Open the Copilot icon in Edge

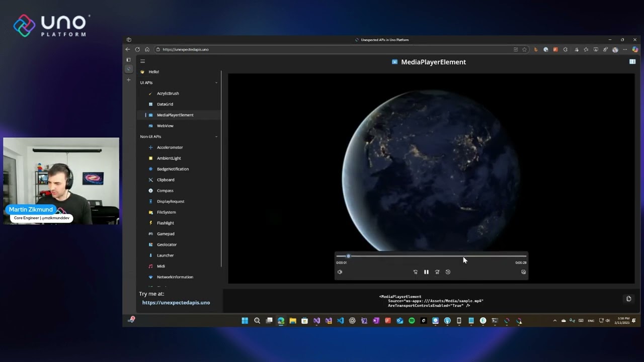pos(635,49)
